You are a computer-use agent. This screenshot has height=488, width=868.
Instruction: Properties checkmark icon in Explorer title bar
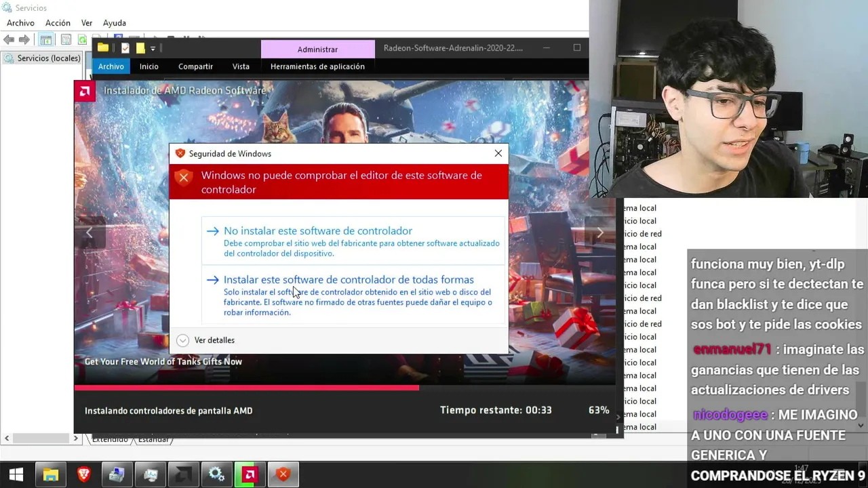[125, 47]
